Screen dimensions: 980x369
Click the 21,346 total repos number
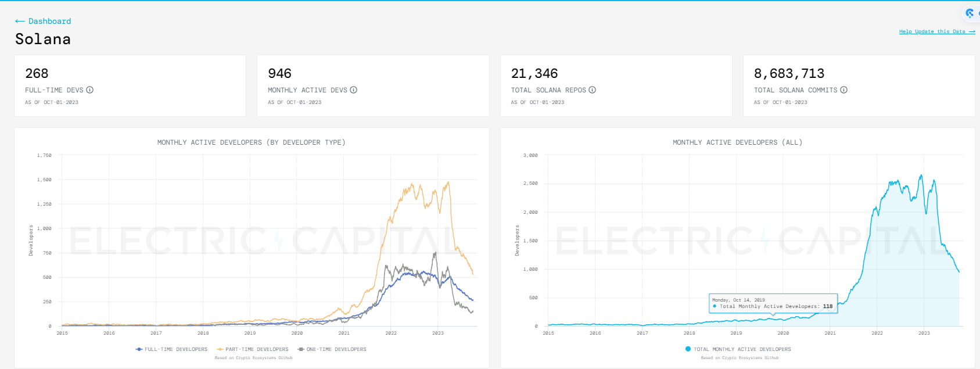pos(534,74)
